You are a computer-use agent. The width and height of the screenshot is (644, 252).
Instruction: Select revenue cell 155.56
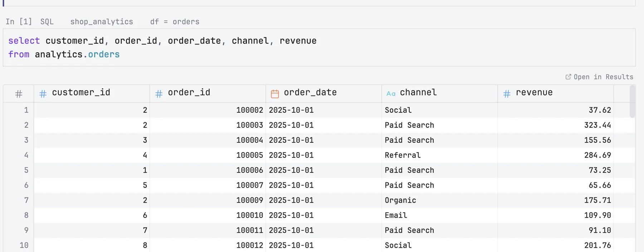point(555,140)
